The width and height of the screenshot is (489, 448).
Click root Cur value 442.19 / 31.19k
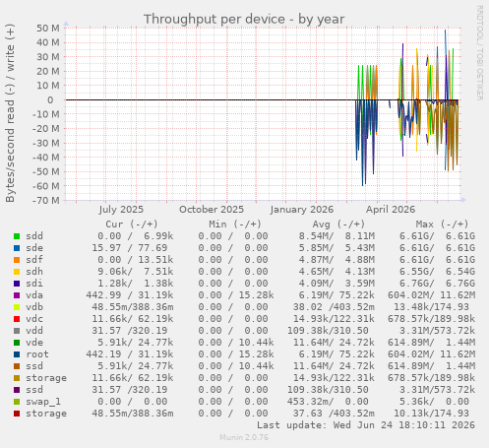point(130,354)
